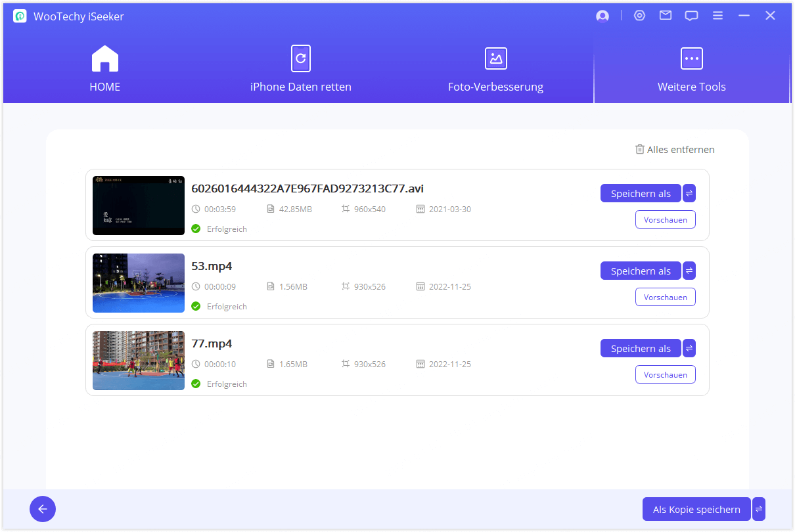Click the user account profile icon
Image resolution: width=795 pixels, height=532 pixels.
coord(602,16)
